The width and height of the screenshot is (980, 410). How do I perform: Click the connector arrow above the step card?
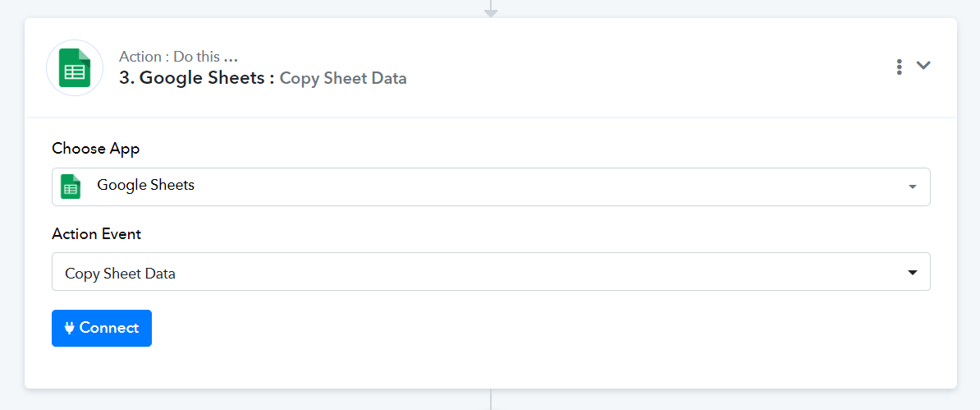(491, 10)
